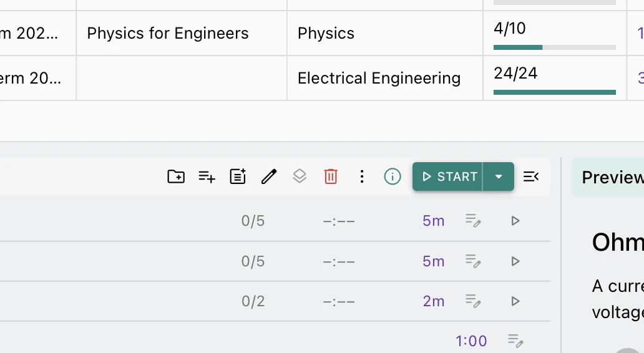Click the add folder icon
This screenshot has width=644, height=353.
point(176,176)
